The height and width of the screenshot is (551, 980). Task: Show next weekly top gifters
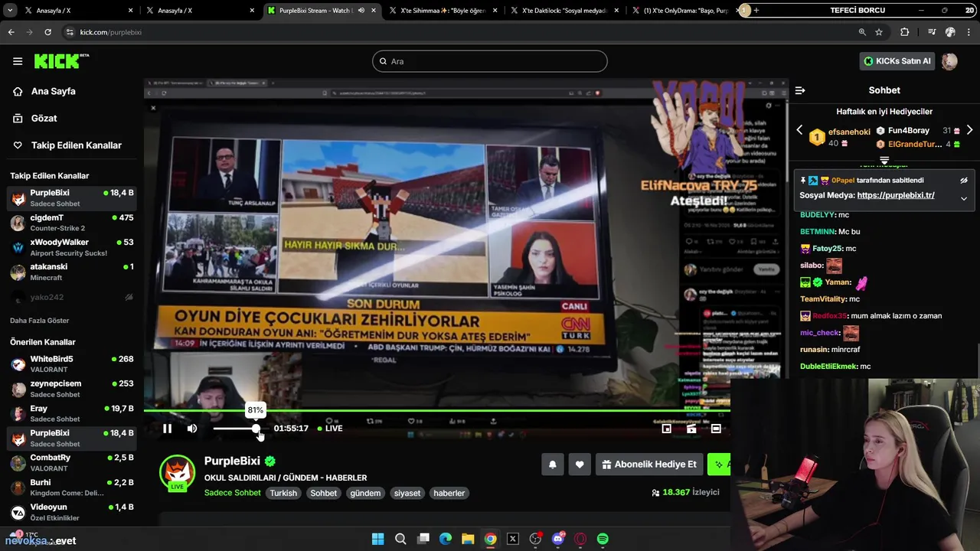click(x=969, y=130)
